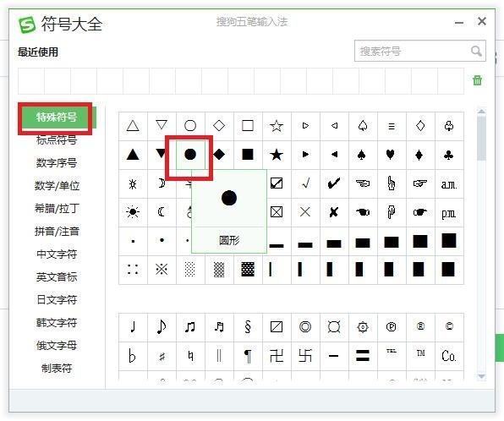Switch to the 数字序号 category
Screen dimensions: 504x421
[x=57, y=162]
